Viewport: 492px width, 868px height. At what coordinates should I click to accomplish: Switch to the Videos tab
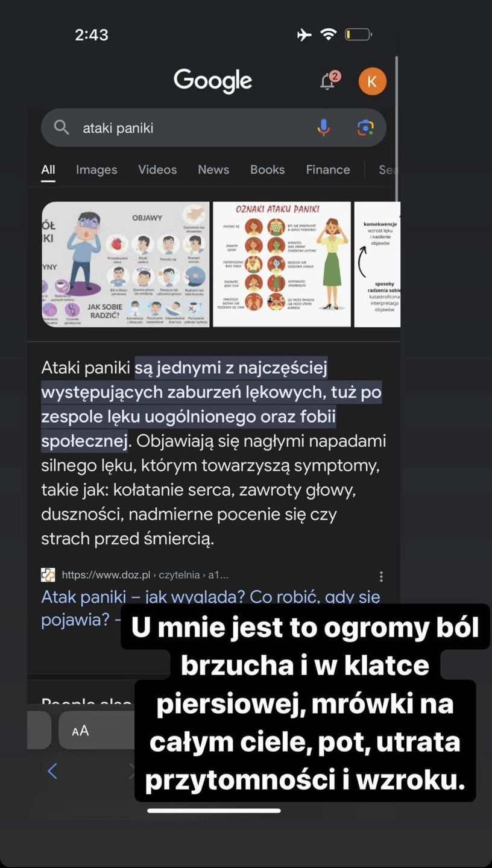tap(157, 170)
